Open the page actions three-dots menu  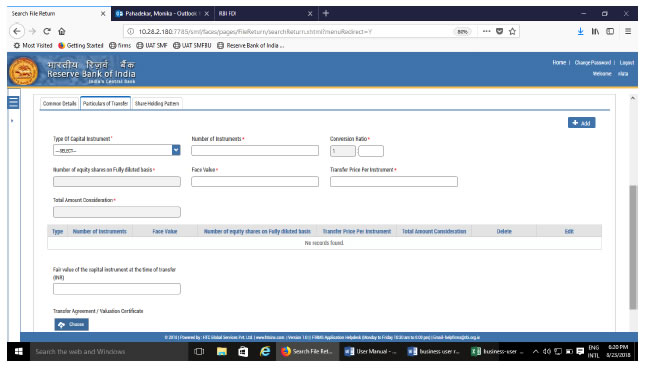[x=486, y=31]
